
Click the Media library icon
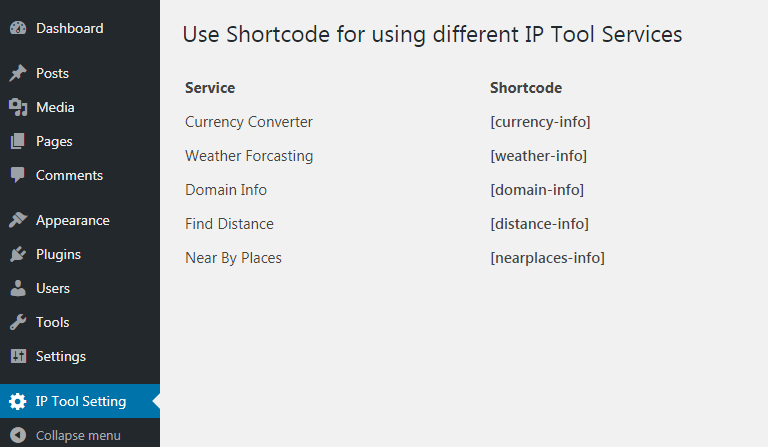click(18, 107)
